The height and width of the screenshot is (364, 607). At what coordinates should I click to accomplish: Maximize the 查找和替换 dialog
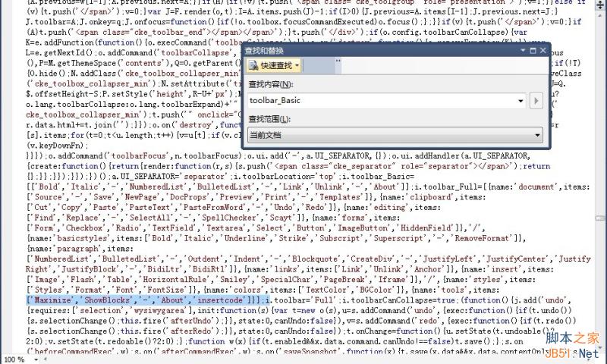pyautogui.click(x=533, y=50)
